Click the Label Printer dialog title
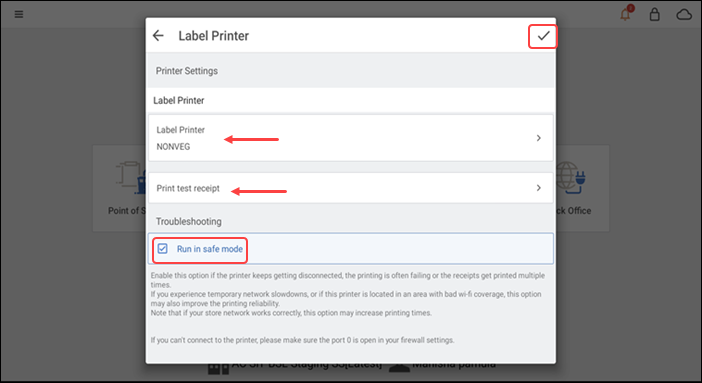Image resolution: width=702 pixels, height=383 pixels. (x=214, y=36)
